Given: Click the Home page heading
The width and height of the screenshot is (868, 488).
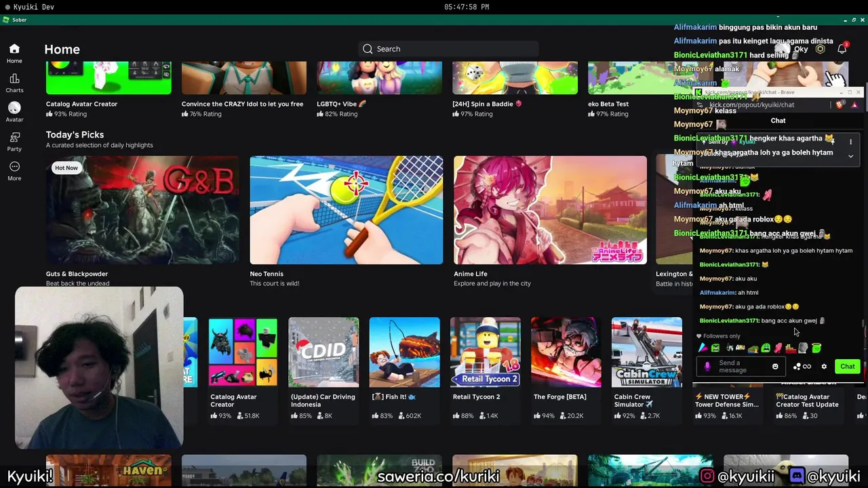Looking at the screenshot, I should pos(62,49).
